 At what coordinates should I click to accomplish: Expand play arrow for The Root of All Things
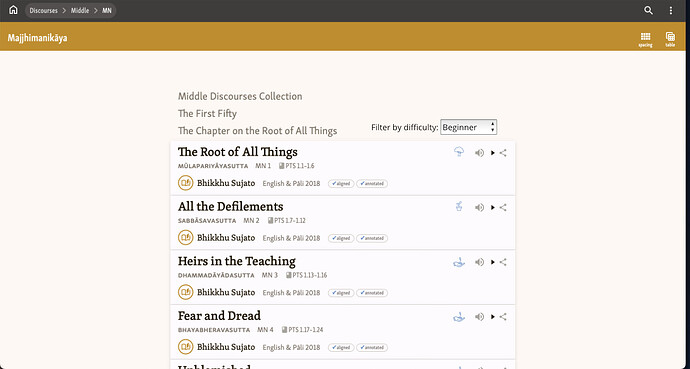493,153
